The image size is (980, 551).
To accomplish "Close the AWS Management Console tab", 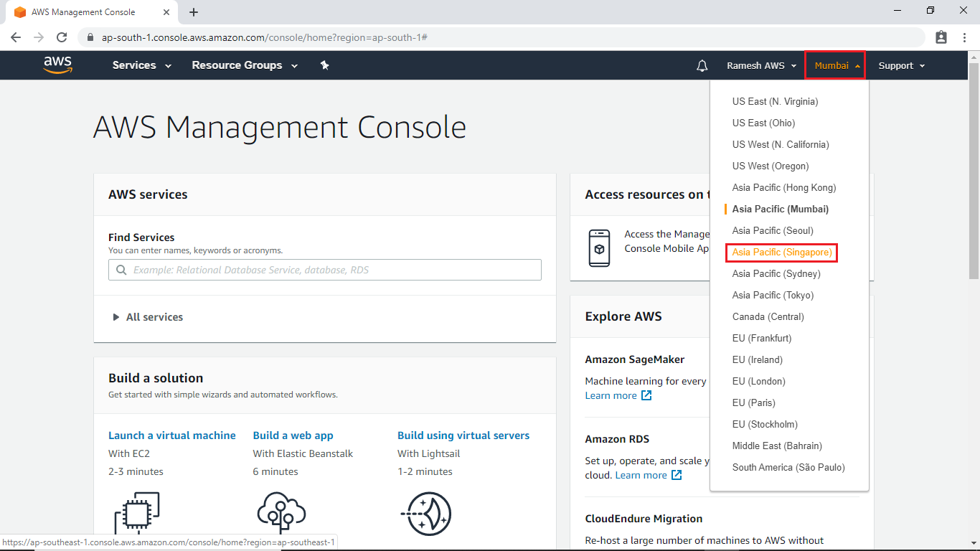I will pos(166,12).
